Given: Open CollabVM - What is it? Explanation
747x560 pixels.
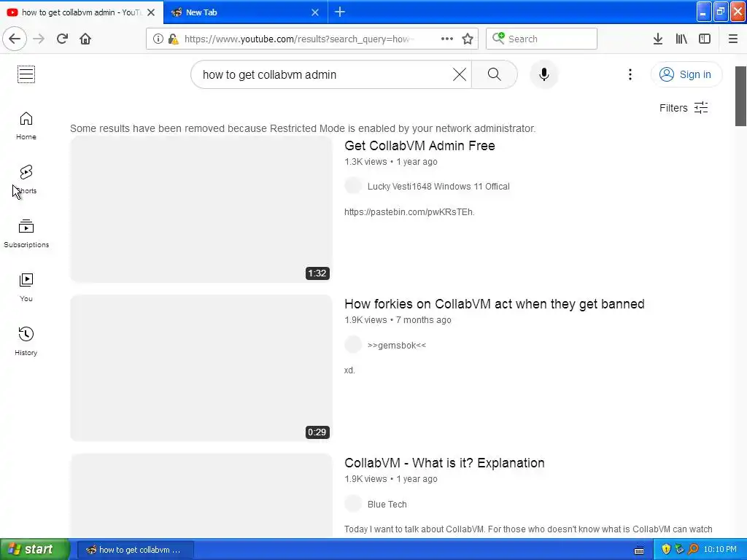Looking at the screenshot, I should coord(444,463).
